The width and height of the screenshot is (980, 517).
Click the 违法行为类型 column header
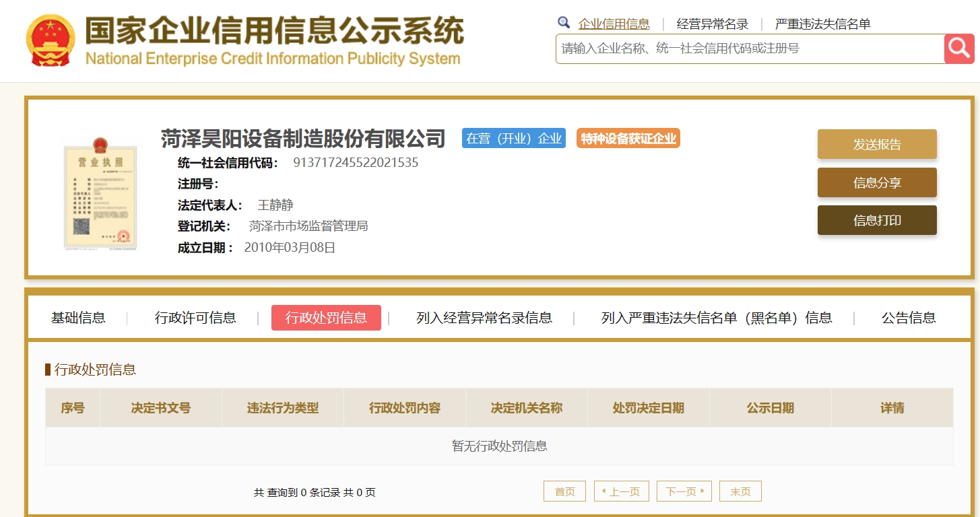click(283, 407)
